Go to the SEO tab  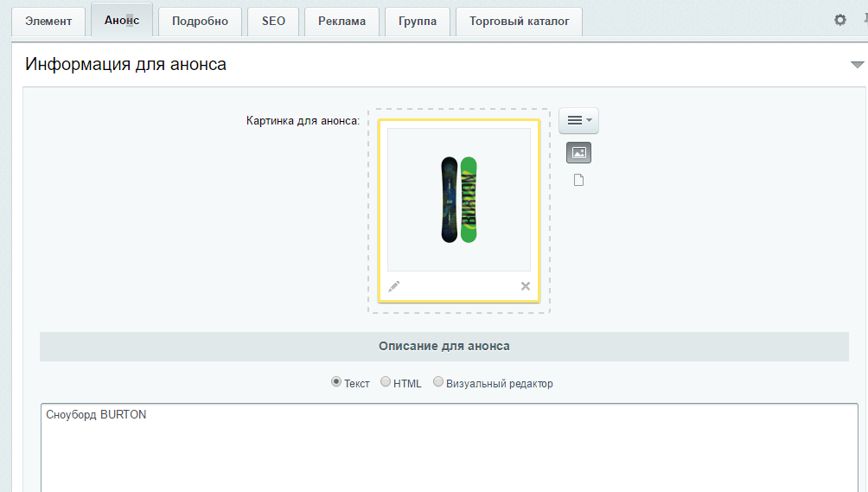(x=273, y=21)
